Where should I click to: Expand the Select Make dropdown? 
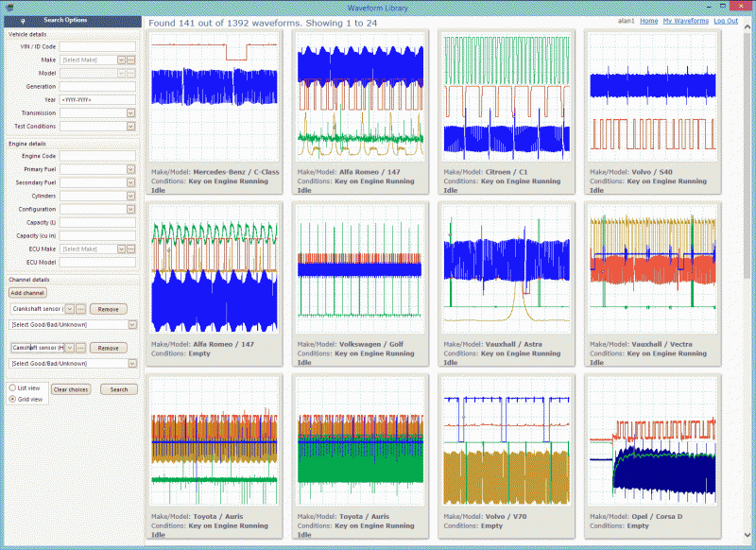coord(121,60)
